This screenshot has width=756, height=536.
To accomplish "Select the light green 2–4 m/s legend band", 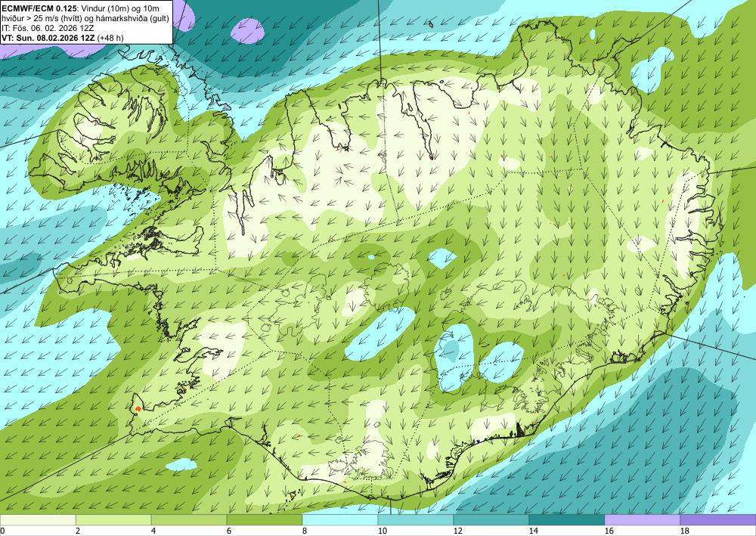I will [113, 520].
